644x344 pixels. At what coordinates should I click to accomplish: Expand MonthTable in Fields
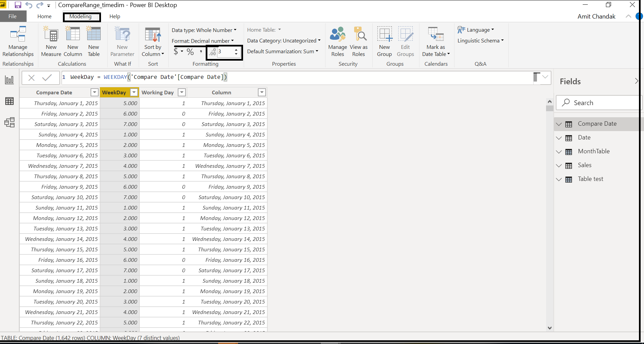(559, 152)
